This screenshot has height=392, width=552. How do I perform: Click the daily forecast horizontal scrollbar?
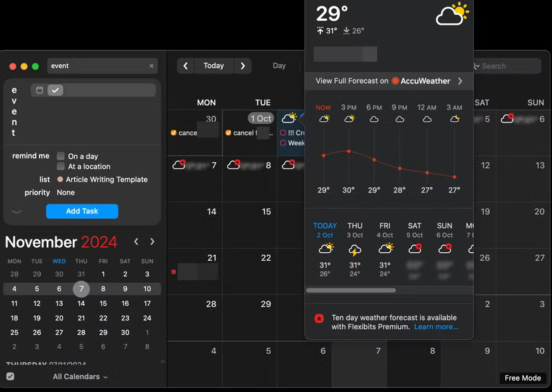(x=351, y=290)
